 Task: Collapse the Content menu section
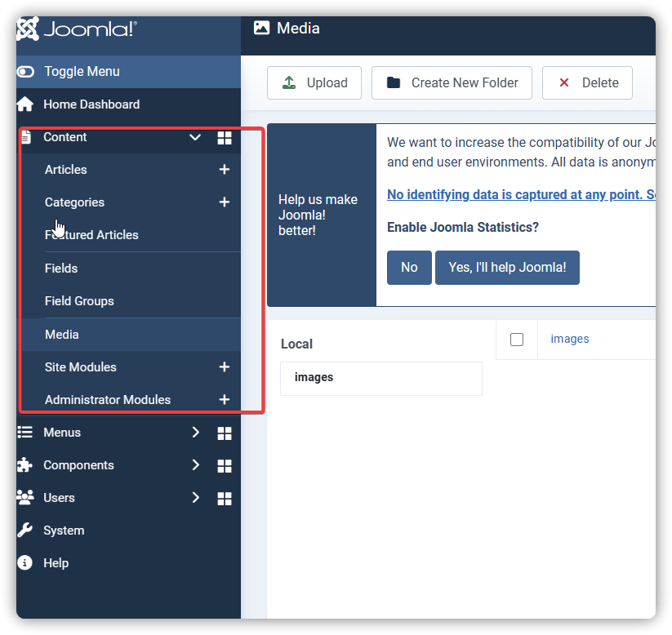click(194, 137)
